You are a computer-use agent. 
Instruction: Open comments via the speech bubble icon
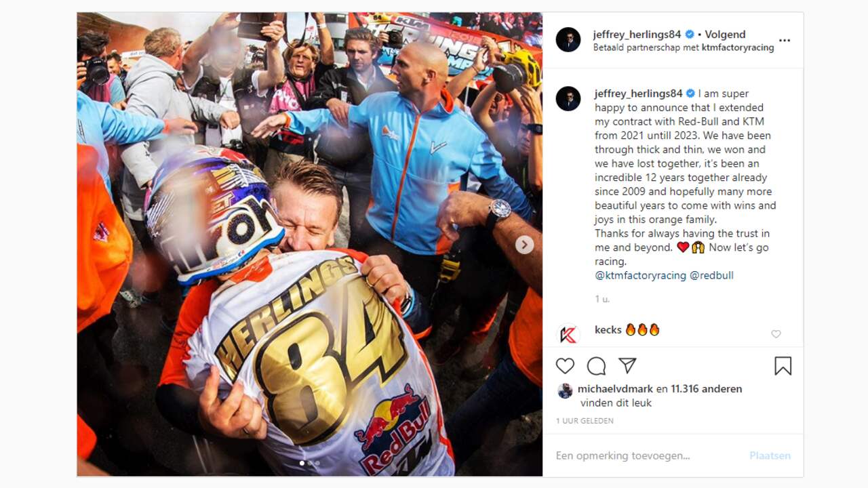596,366
